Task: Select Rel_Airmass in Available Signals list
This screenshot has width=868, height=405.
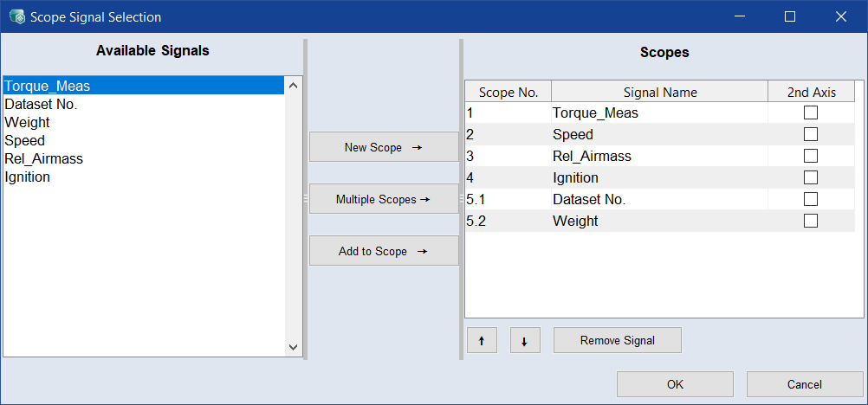Action: point(43,158)
